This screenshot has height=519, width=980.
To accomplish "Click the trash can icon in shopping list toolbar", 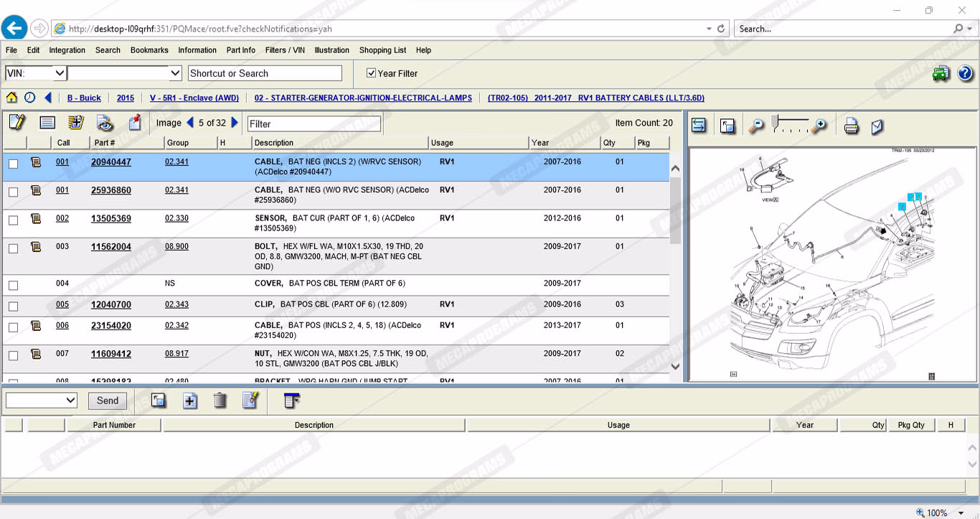I will point(220,401).
